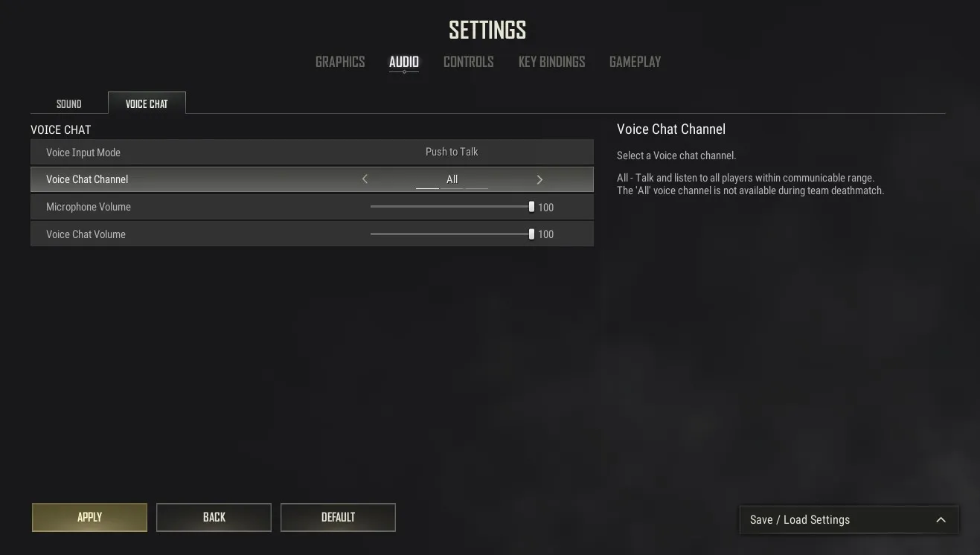Click the All channel value indicator
980x555 pixels.
(452, 179)
